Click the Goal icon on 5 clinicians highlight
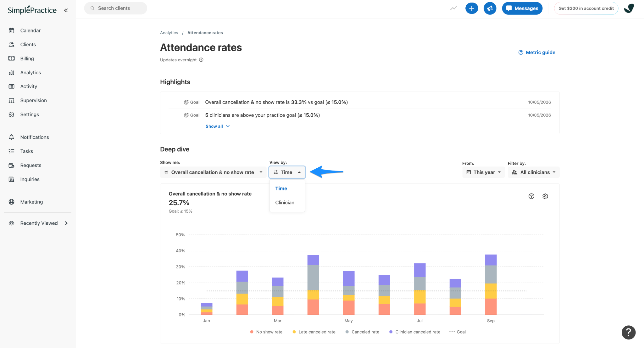The height and width of the screenshot is (348, 644). [186, 115]
